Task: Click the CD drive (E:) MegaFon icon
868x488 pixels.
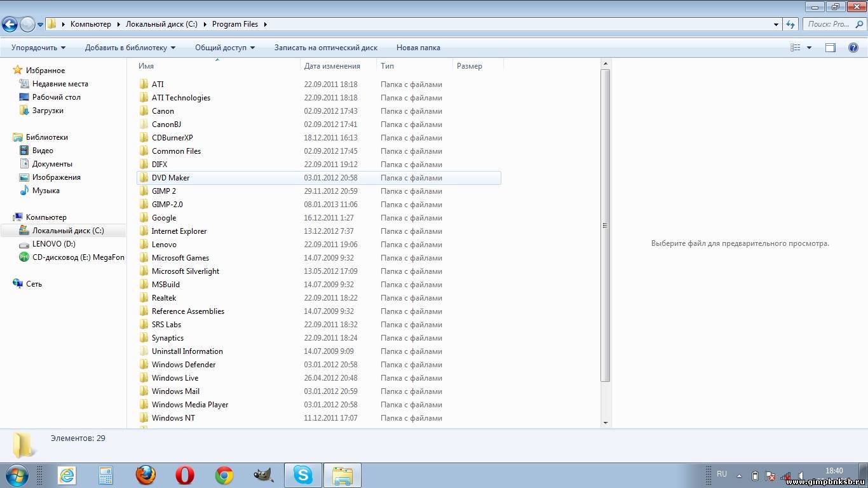Action: (24, 257)
